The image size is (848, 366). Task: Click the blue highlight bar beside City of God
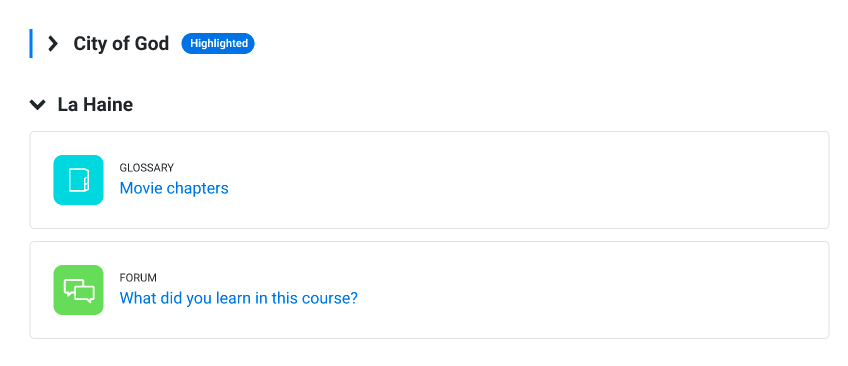31,44
